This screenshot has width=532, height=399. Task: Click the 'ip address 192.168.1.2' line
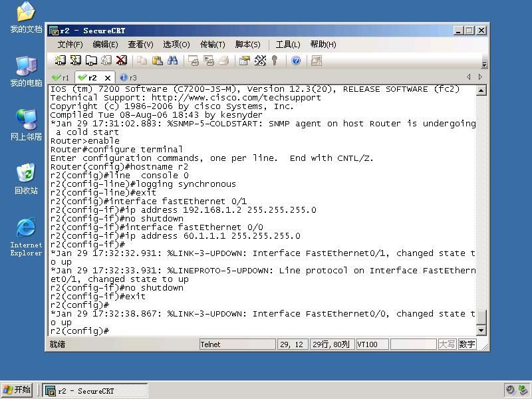click(x=184, y=210)
